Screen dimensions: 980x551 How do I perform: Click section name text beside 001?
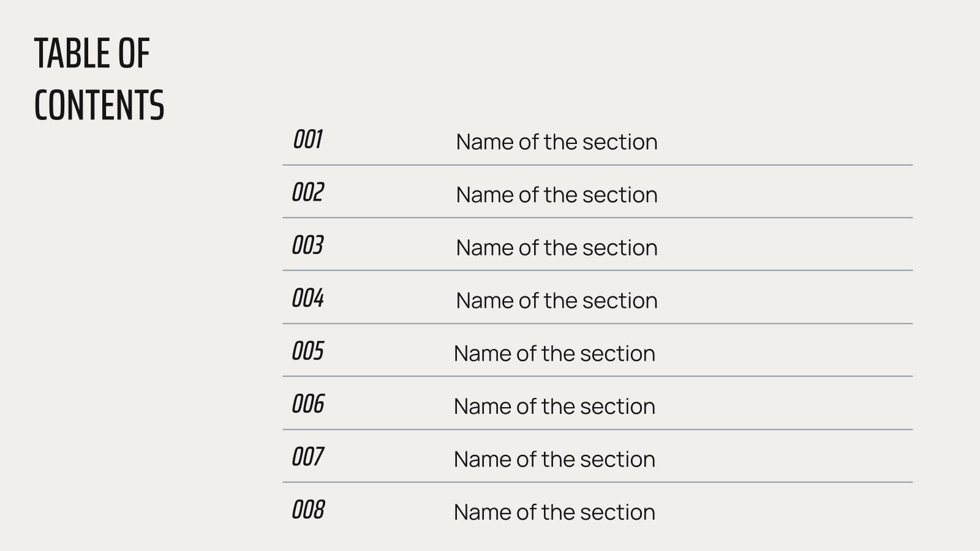pyautogui.click(x=556, y=142)
